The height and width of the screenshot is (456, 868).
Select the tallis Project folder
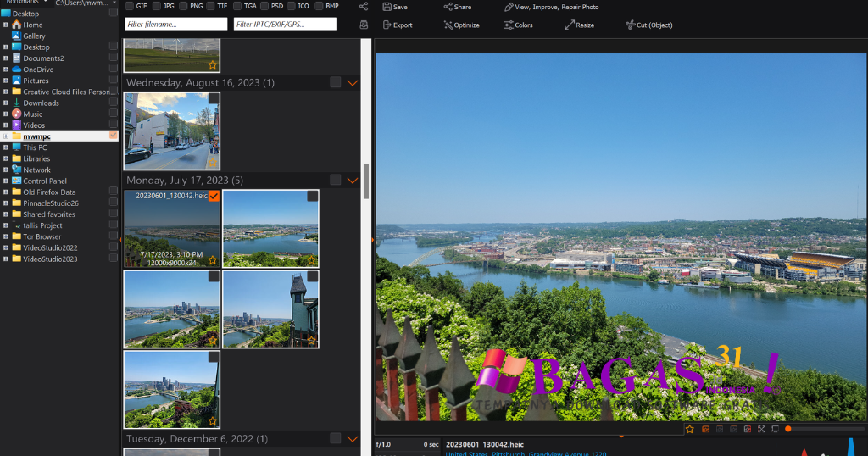[x=42, y=225]
